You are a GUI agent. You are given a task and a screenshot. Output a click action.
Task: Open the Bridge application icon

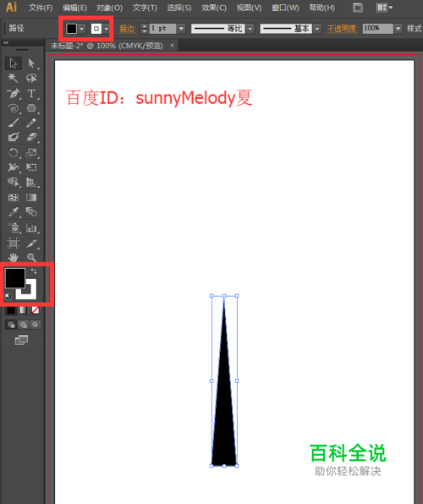pos(358,8)
